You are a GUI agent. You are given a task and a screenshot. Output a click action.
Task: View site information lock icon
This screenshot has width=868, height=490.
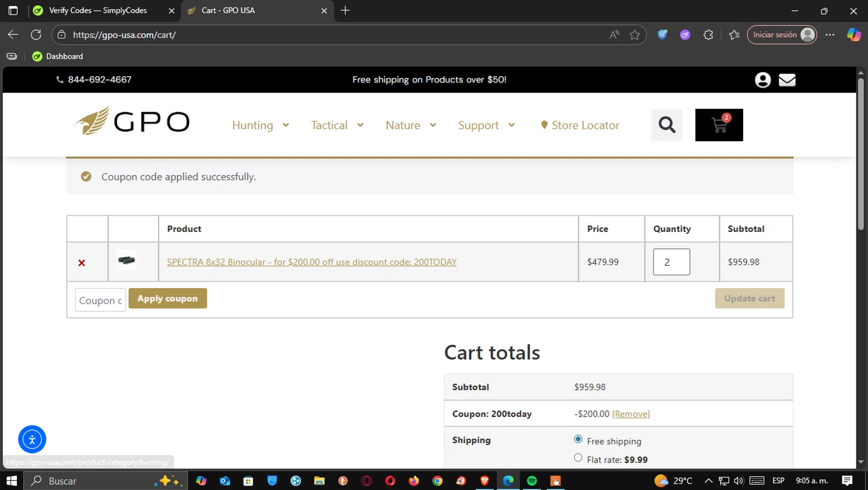coord(61,35)
